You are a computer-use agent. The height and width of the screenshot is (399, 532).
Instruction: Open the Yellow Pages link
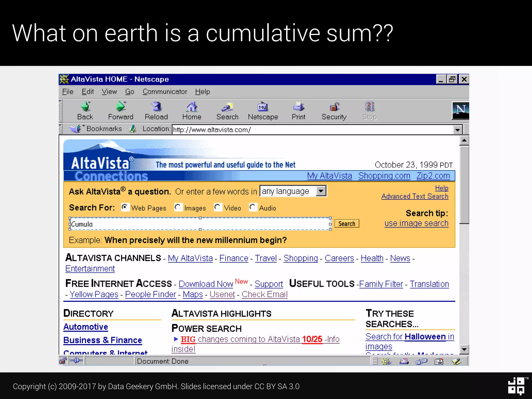94,294
